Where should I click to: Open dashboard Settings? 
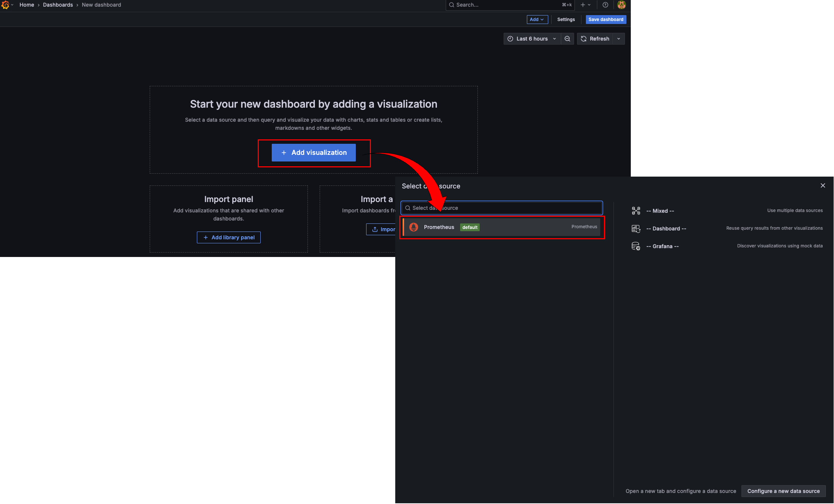(566, 20)
